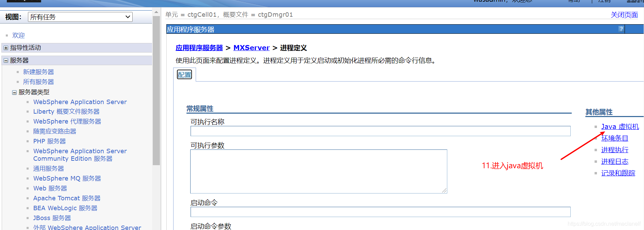Open Liberty 概要文件服务器 link

66,111
